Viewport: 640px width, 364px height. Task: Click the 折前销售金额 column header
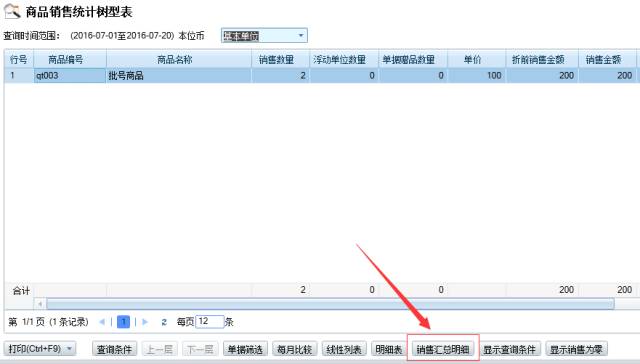[x=542, y=60]
